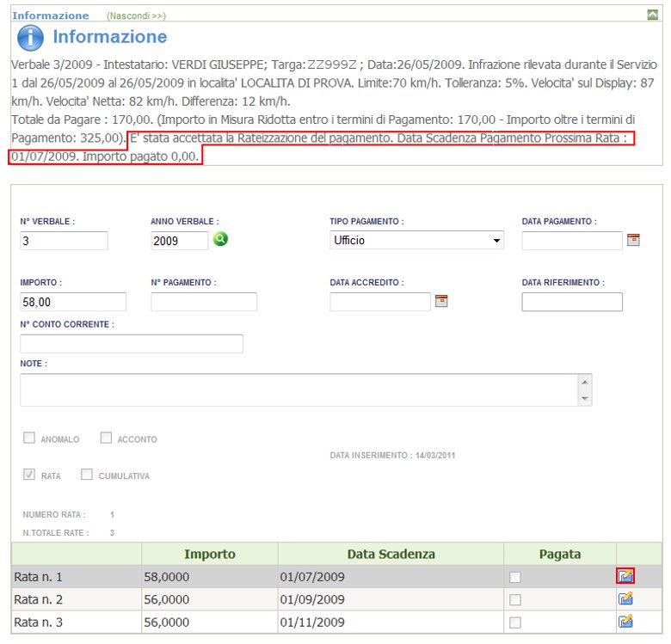671x644 pixels.
Task: Click the Data Inserimento 14/03/2011 text
Action: tap(392, 456)
